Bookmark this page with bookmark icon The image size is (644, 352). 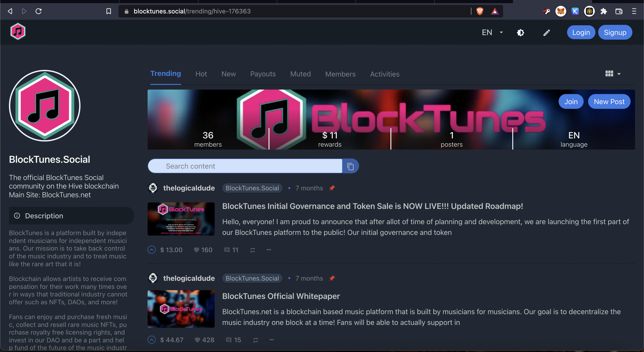(108, 11)
